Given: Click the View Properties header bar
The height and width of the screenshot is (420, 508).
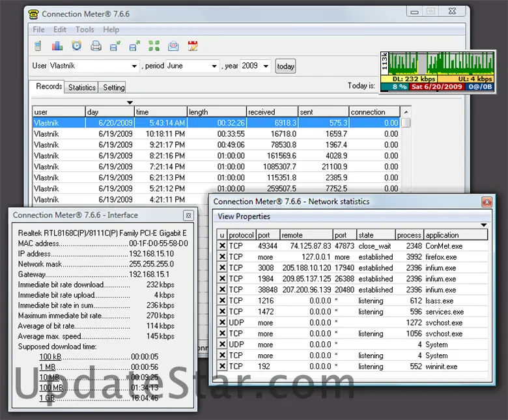Looking at the screenshot, I should click(352, 216).
